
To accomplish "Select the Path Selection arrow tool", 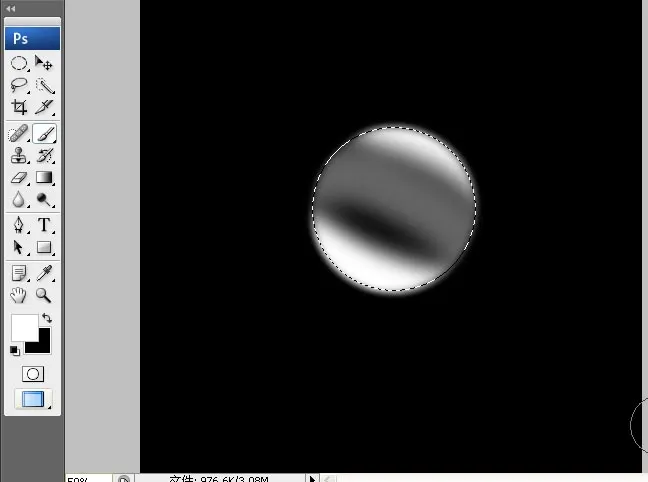I will coord(19,247).
